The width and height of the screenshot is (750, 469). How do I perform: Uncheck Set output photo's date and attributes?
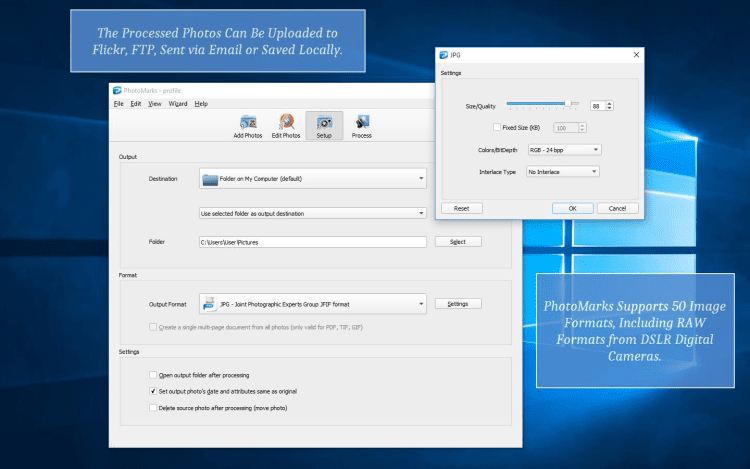153,391
